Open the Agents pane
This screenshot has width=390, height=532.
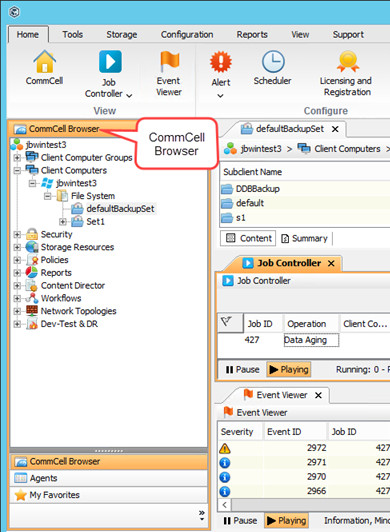(109, 478)
